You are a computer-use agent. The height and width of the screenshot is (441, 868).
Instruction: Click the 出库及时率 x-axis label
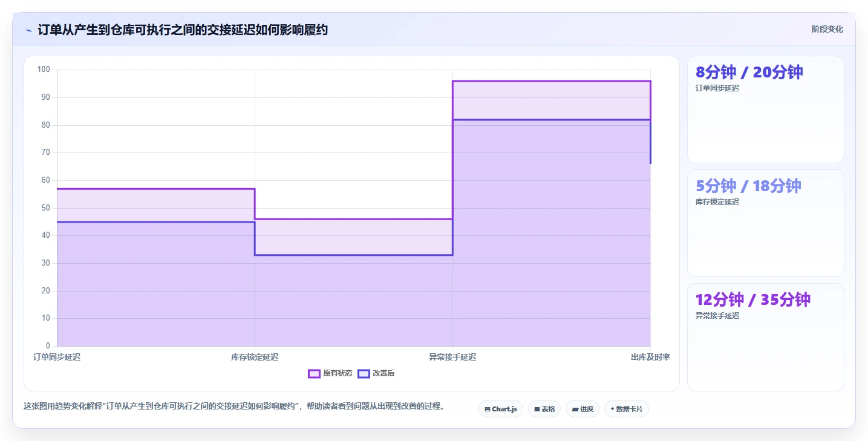tap(650, 358)
